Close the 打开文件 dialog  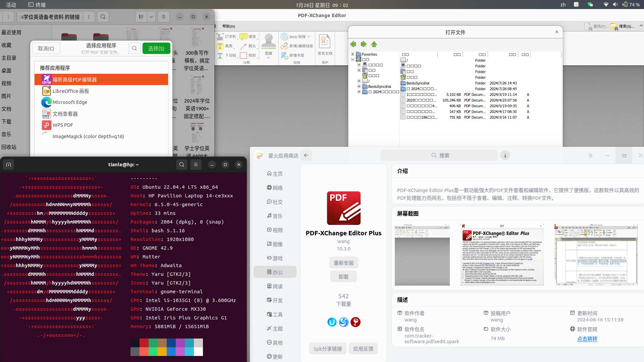[x=557, y=32]
